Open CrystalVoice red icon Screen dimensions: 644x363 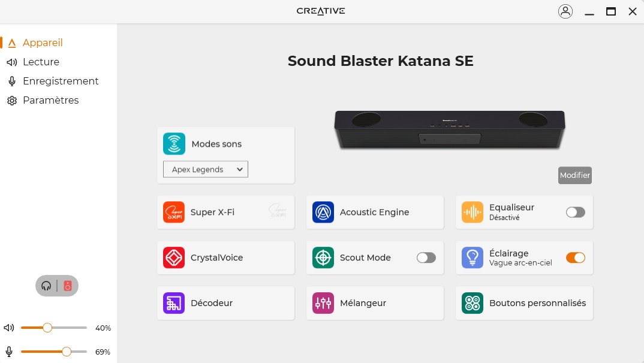pos(174,258)
